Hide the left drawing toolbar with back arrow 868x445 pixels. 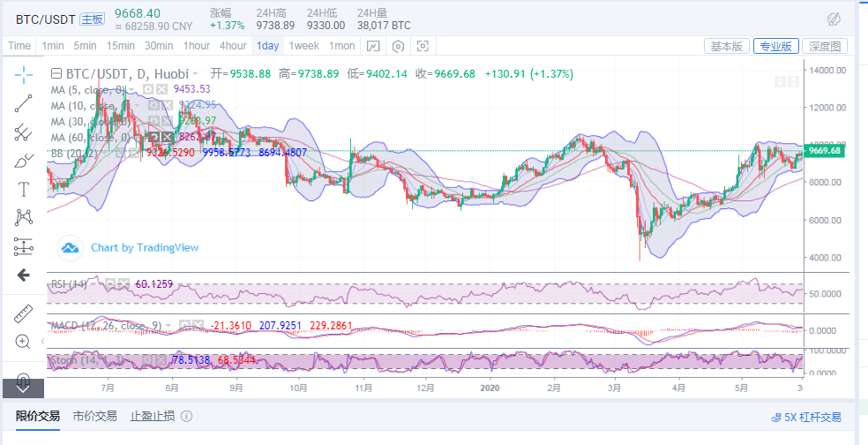pos(23,275)
